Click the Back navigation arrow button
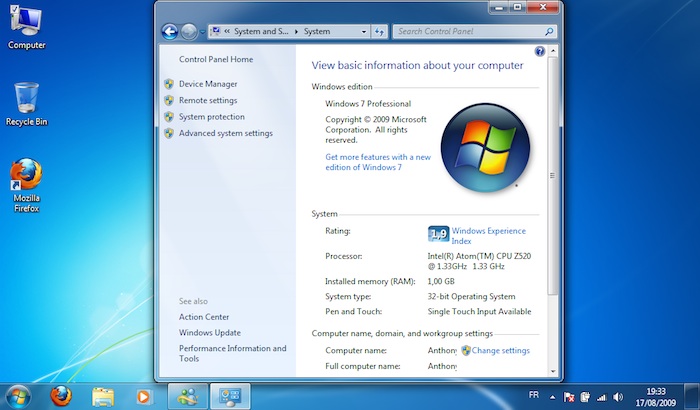This screenshot has height=410, width=700. pyautogui.click(x=169, y=32)
